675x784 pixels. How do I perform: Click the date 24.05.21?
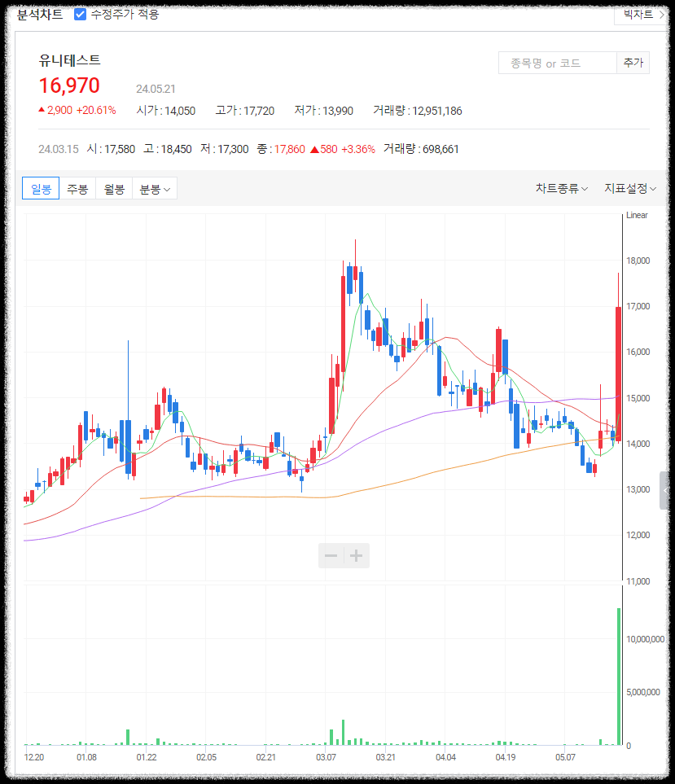pyautogui.click(x=156, y=89)
